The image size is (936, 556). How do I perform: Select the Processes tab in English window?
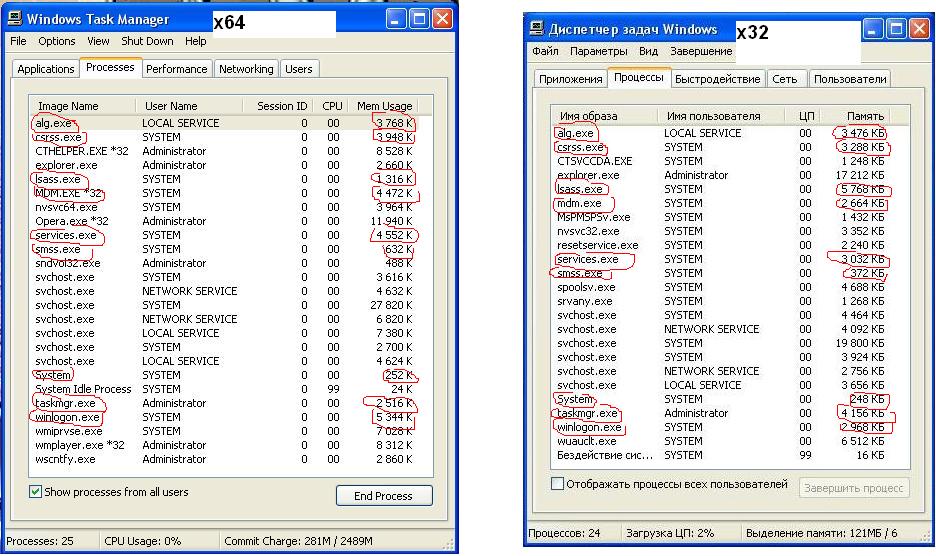click(x=110, y=67)
